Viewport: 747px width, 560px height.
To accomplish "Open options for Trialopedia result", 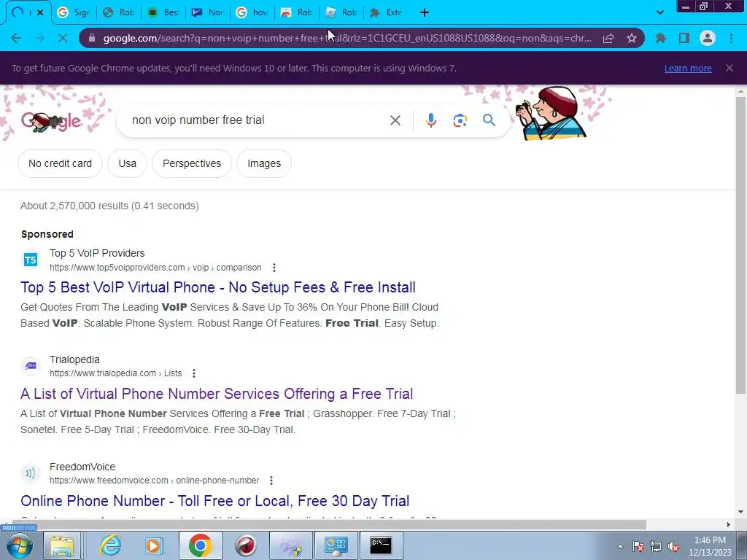I will [194, 373].
